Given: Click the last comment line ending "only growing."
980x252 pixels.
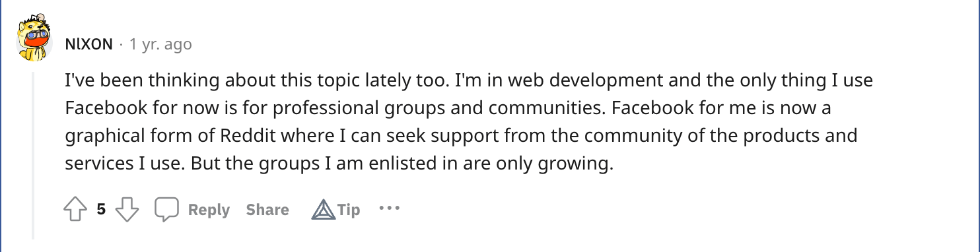Looking at the screenshot, I should [339, 164].
